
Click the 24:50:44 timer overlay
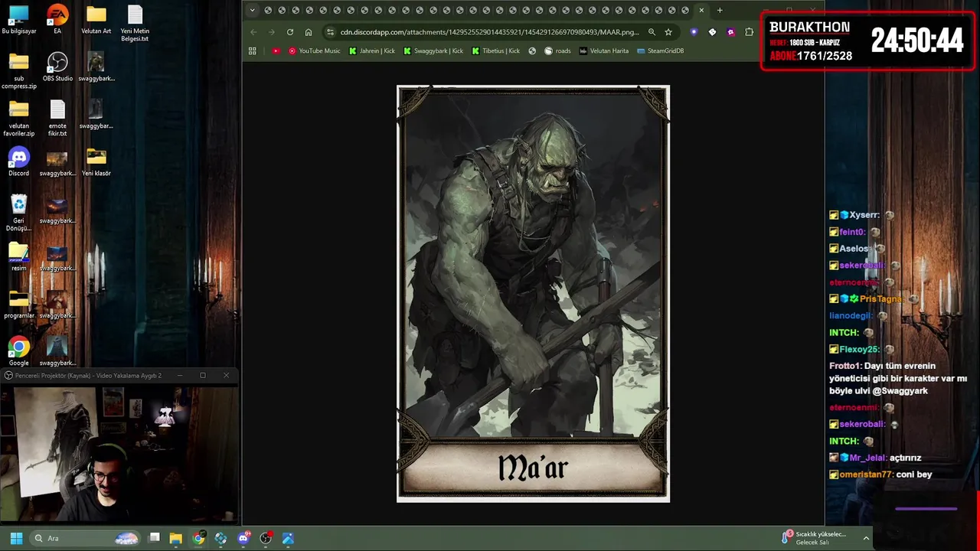coord(917,41)
